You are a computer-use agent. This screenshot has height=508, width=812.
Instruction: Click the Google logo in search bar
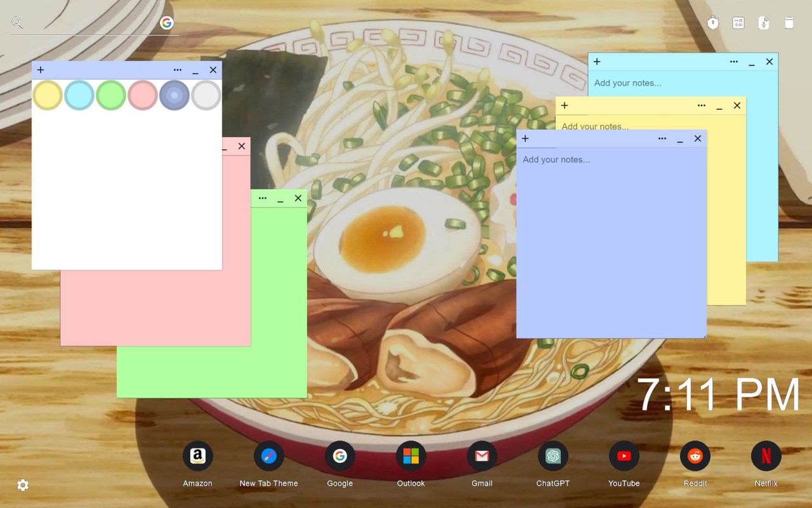(167, 23)
